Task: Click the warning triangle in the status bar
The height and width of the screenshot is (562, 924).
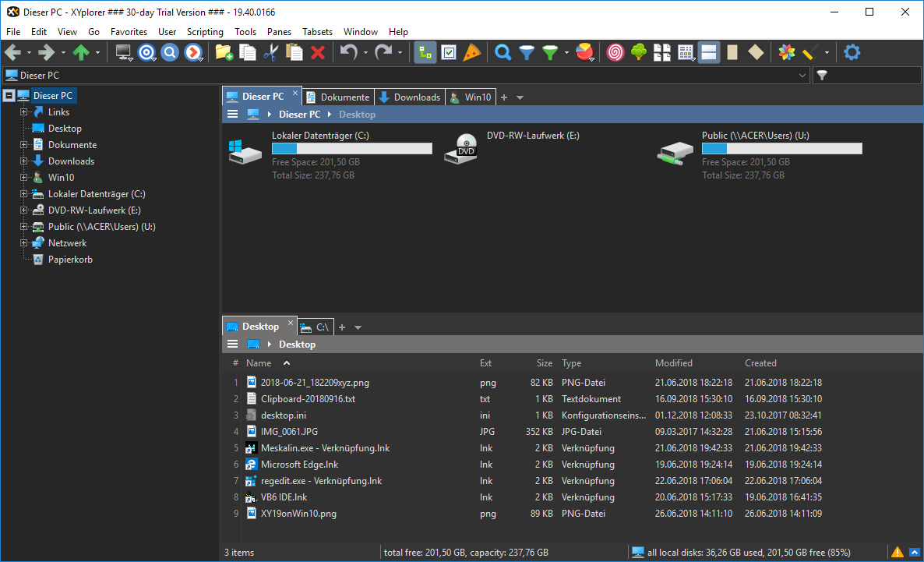Action: (x=897, y=552)
